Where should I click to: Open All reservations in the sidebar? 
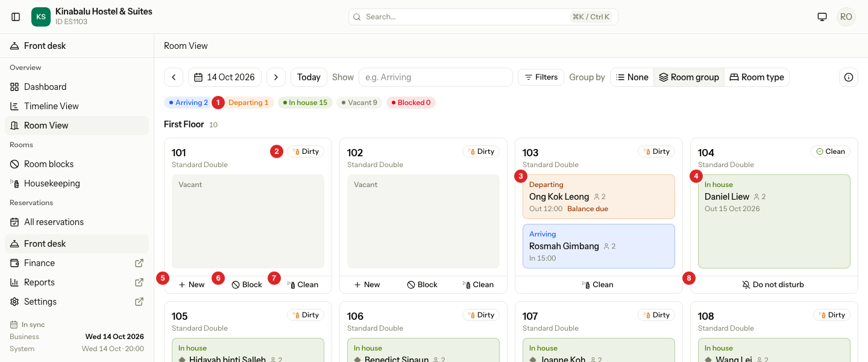pos(77,222)
